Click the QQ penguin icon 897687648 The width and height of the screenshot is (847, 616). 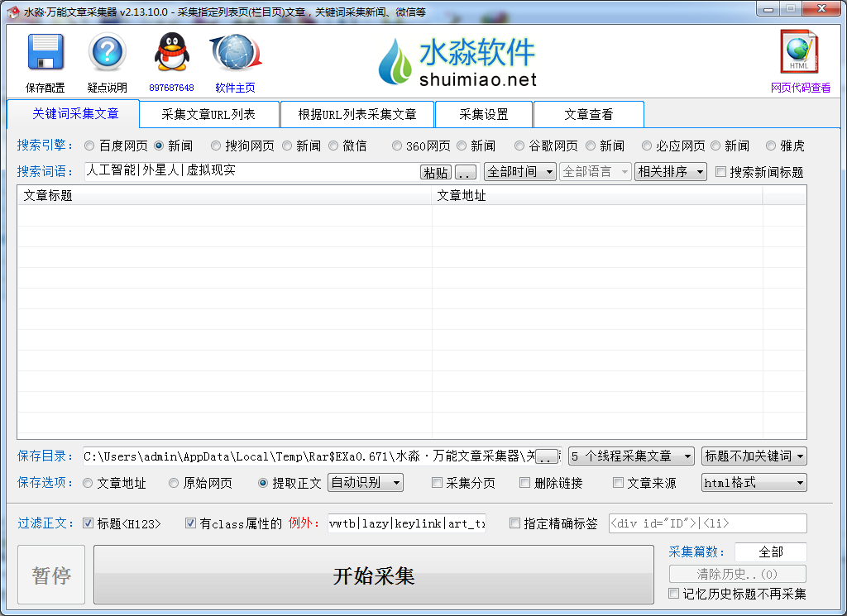click(171, 52)
